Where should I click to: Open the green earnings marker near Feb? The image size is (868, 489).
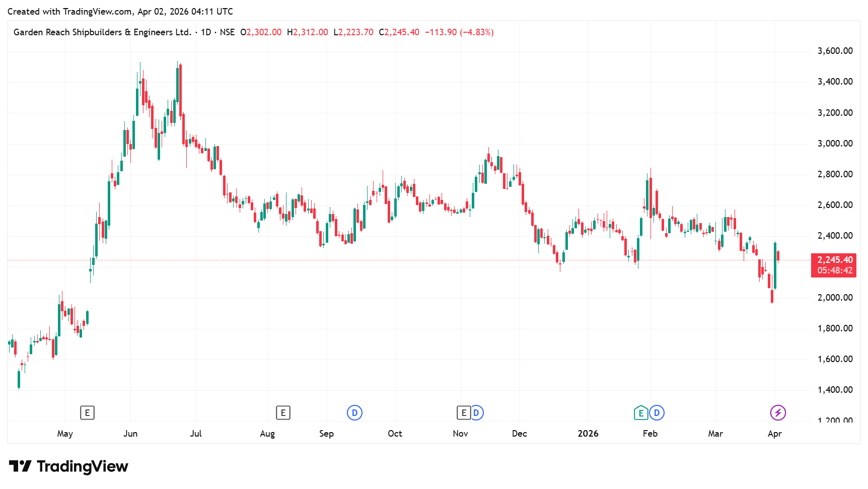[x=640, y=413]
